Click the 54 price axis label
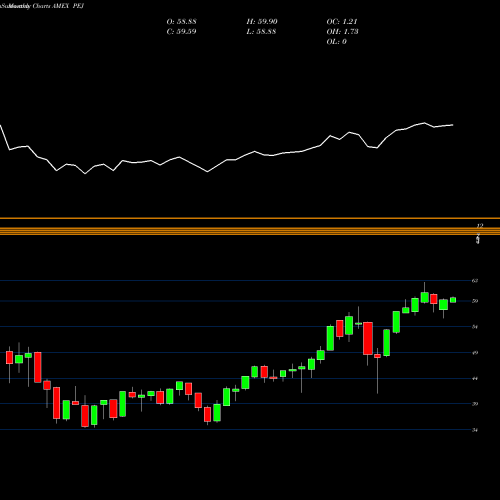 point(475,327)
